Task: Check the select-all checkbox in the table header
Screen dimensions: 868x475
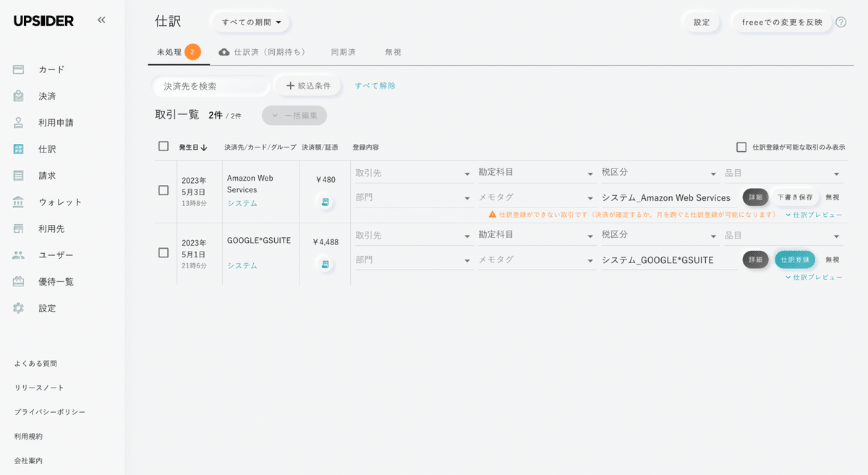Action: [x=163, y=146]
